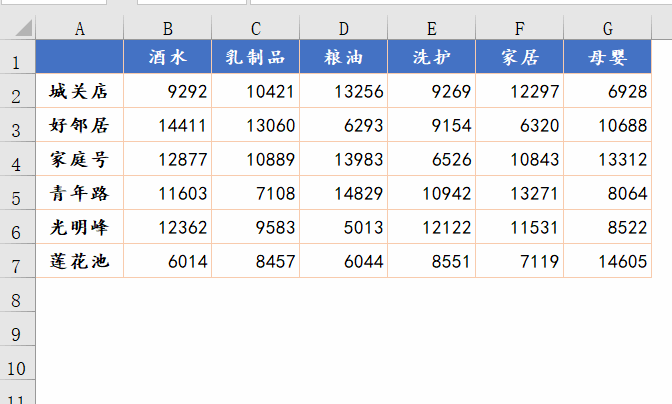This screenshot has height=404, width=672.
Task: Select row 9 header
Action: pyautogui.click(x=16, y=334)
